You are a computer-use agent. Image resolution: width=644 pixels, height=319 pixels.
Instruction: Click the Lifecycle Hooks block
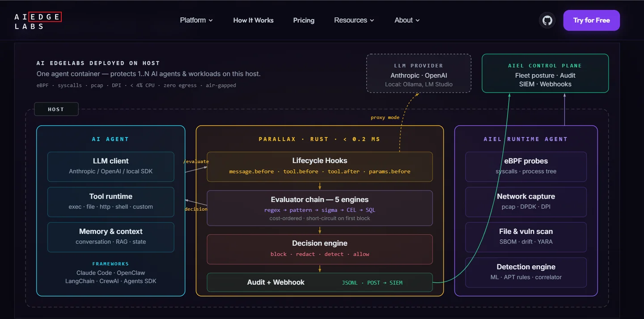(x=320, y=166)
